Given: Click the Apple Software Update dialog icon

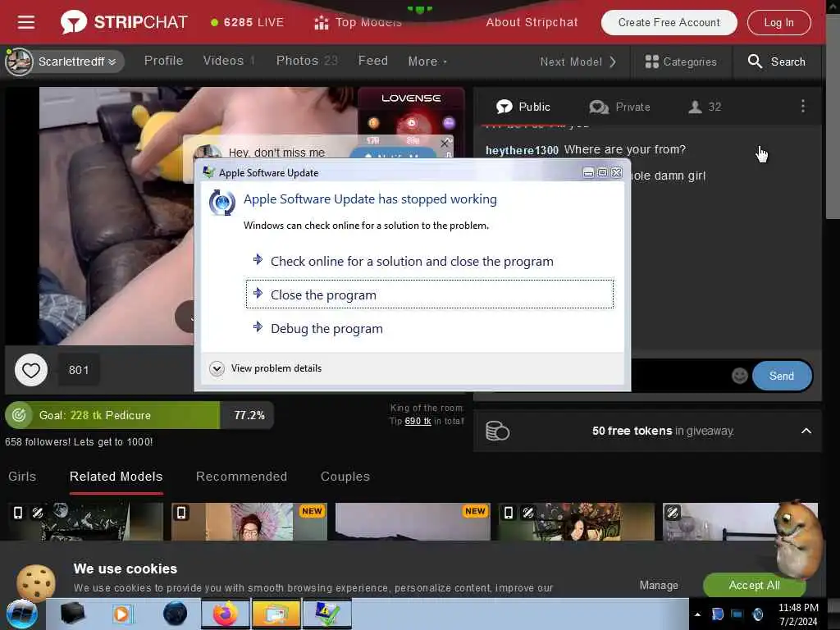Looking at the screenshot, I should (221, 203).
